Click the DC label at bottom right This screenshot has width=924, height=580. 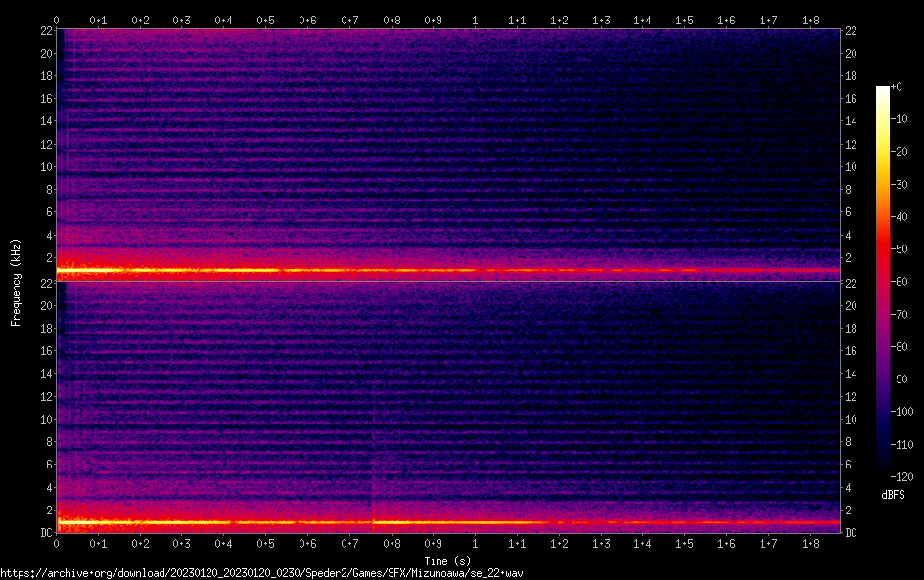pos(851,533)
